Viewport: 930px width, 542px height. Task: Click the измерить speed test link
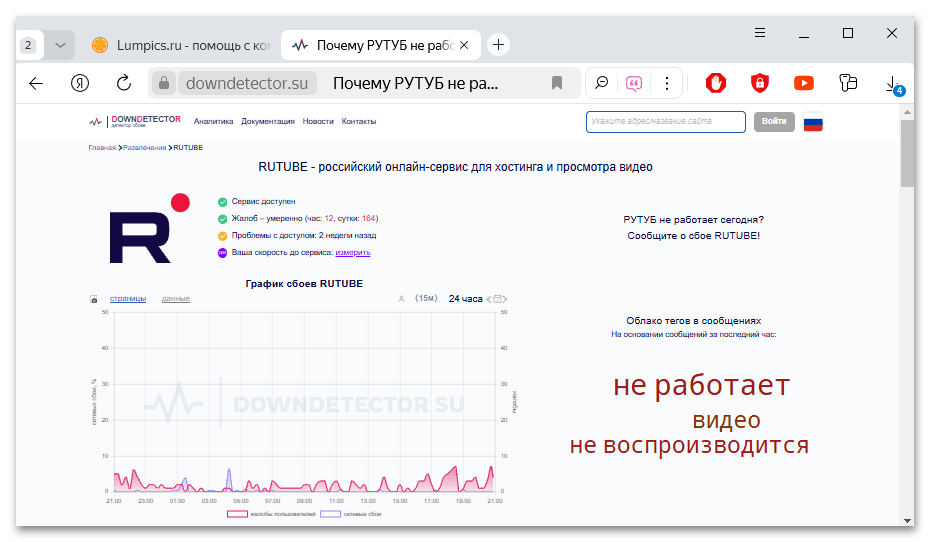click(x=353, y=253)
